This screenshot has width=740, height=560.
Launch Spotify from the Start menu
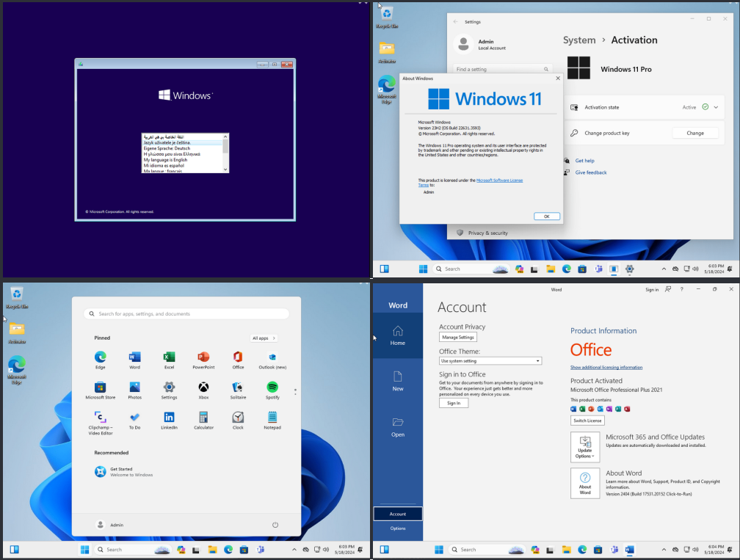click(272, 390)
